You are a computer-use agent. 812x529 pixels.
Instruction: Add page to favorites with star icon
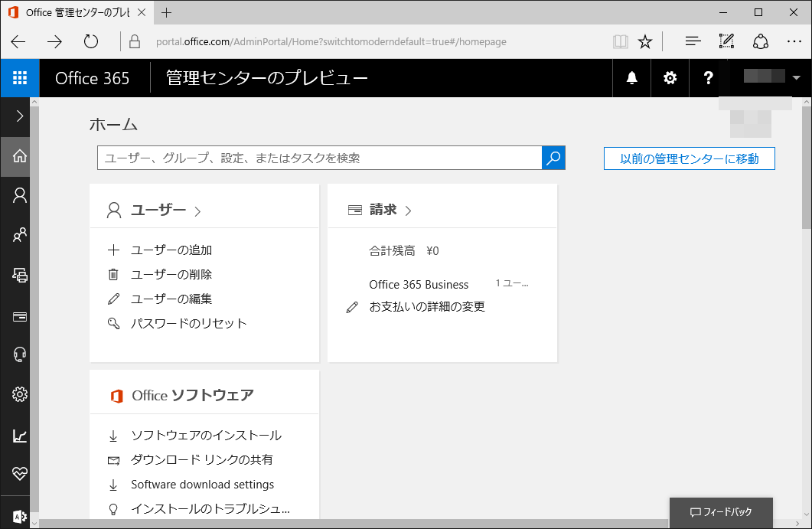645,41
